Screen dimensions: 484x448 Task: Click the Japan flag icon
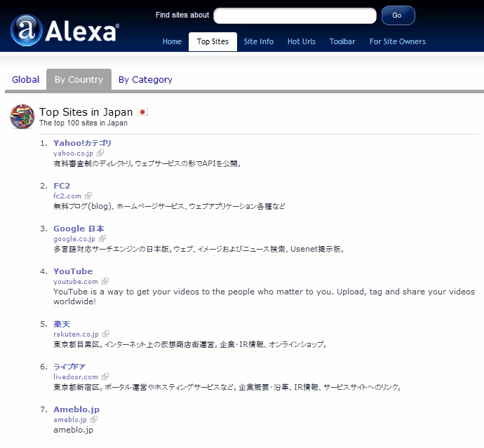click(142, 111)
